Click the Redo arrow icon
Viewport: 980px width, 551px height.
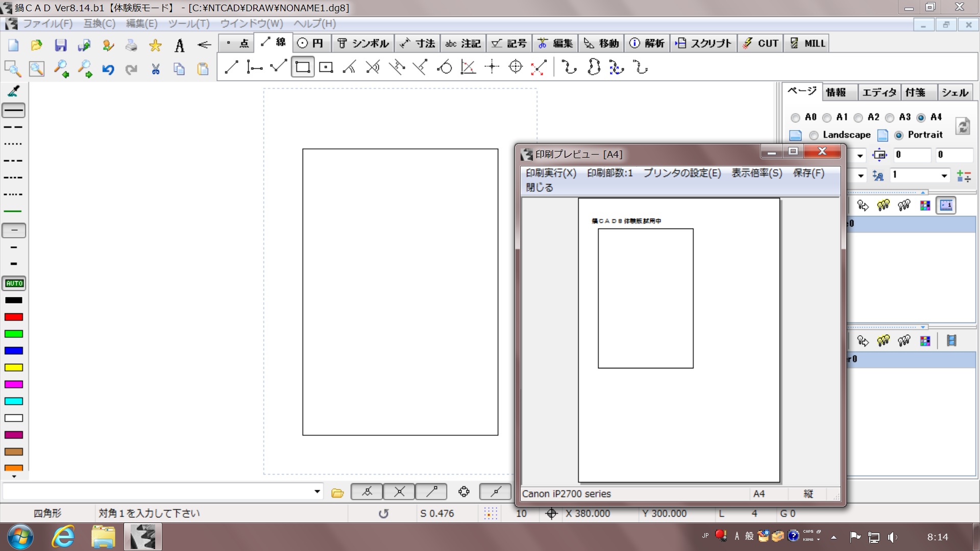coord(131,69)
